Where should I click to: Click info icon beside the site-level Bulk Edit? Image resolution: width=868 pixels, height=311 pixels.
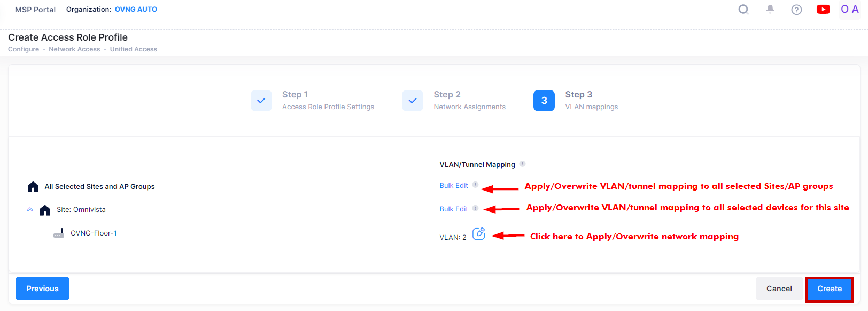pos(475,208)
